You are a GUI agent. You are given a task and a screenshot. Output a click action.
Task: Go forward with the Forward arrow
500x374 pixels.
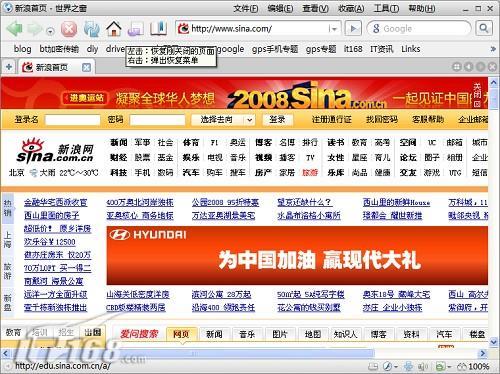pos(34,29)
